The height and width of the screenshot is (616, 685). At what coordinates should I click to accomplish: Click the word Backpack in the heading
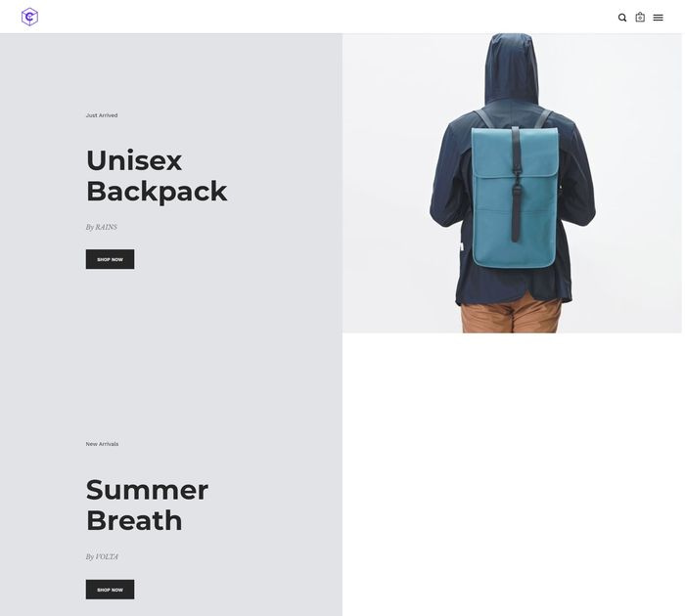coord(157,192)
